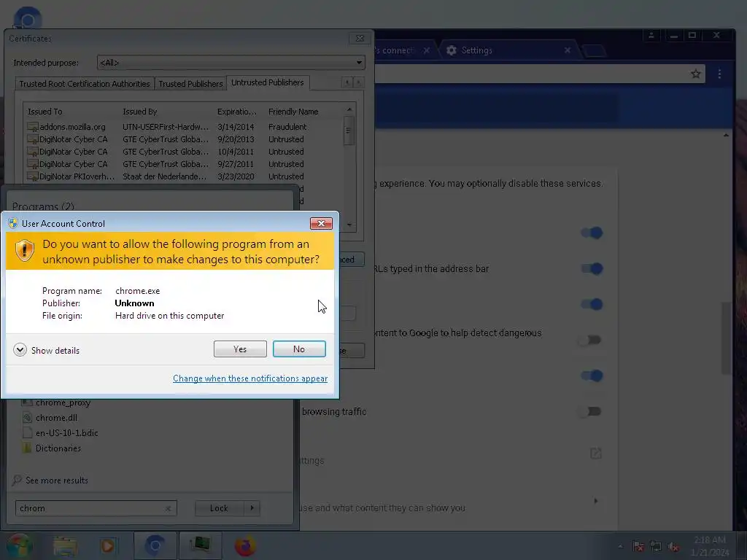The height and width of the screenshot is (560, 747).
Task: Select DigiNotar Cyber CA expiring 9/27/2011
Action: tap(183, 164)
